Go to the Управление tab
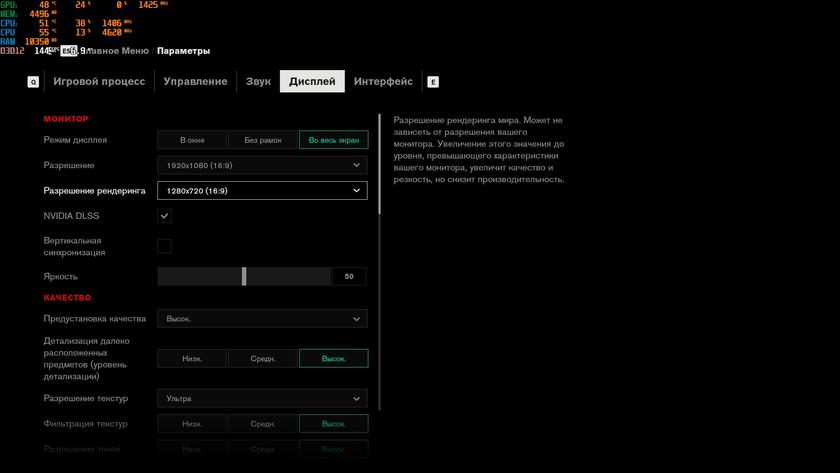The width and height of the screenshot is (840, 473). pyautogui.click(x=195, y=82)
